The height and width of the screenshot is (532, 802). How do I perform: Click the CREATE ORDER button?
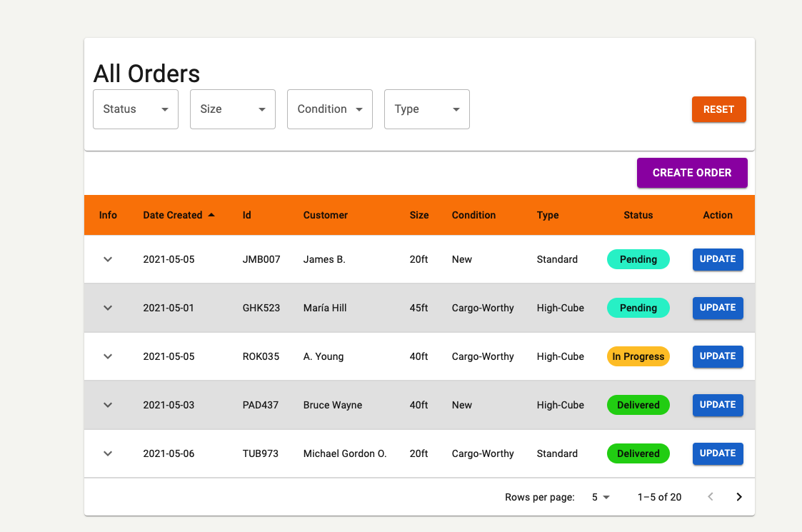tap(692, 173)
